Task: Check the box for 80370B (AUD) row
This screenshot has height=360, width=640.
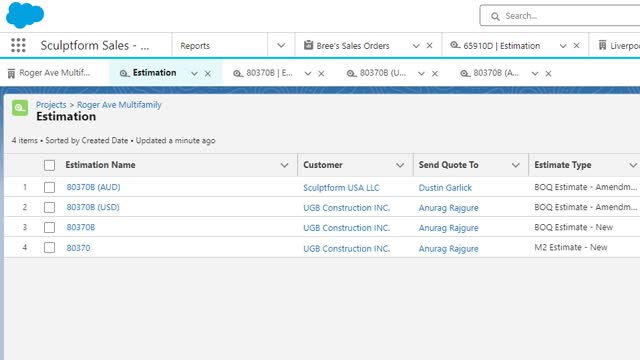Action: pos(49,187)
